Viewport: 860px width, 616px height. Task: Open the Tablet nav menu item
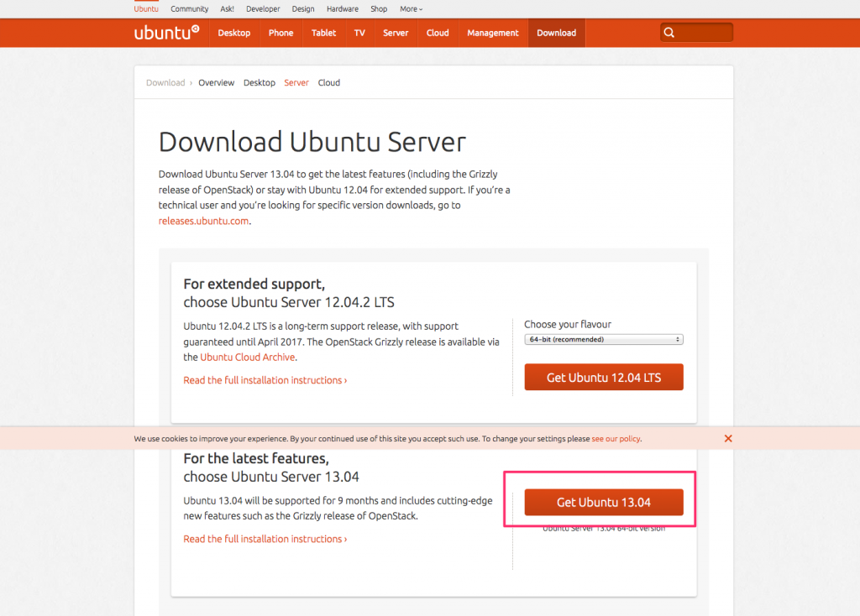click(323, 33)
